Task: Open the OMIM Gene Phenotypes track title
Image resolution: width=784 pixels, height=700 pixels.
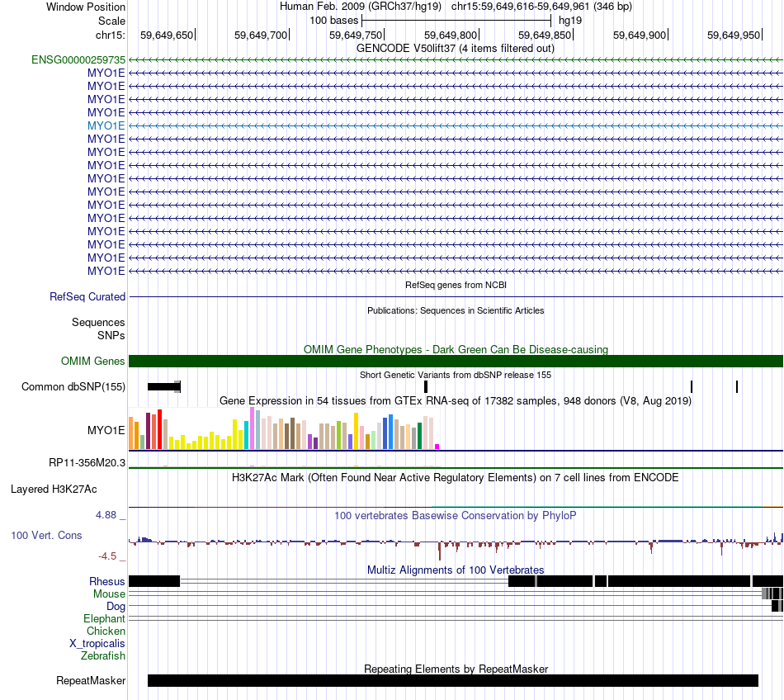Action: click(456, 349)
